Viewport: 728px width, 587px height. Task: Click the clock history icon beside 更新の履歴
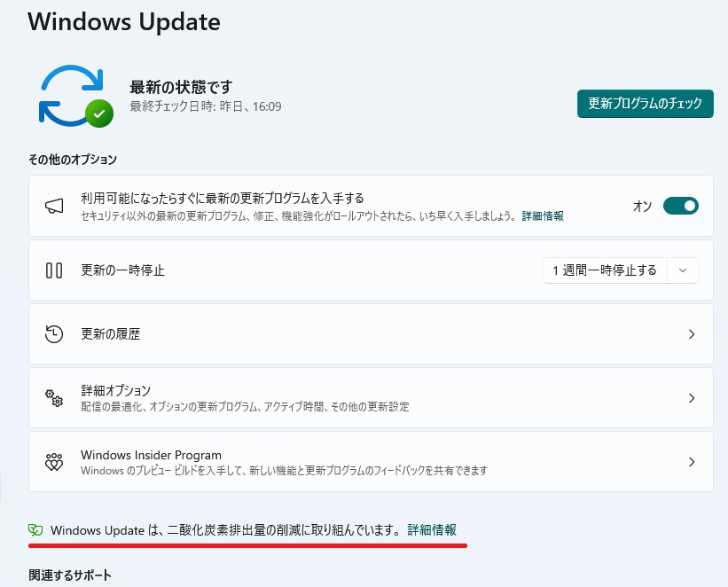tap(54, 334)
